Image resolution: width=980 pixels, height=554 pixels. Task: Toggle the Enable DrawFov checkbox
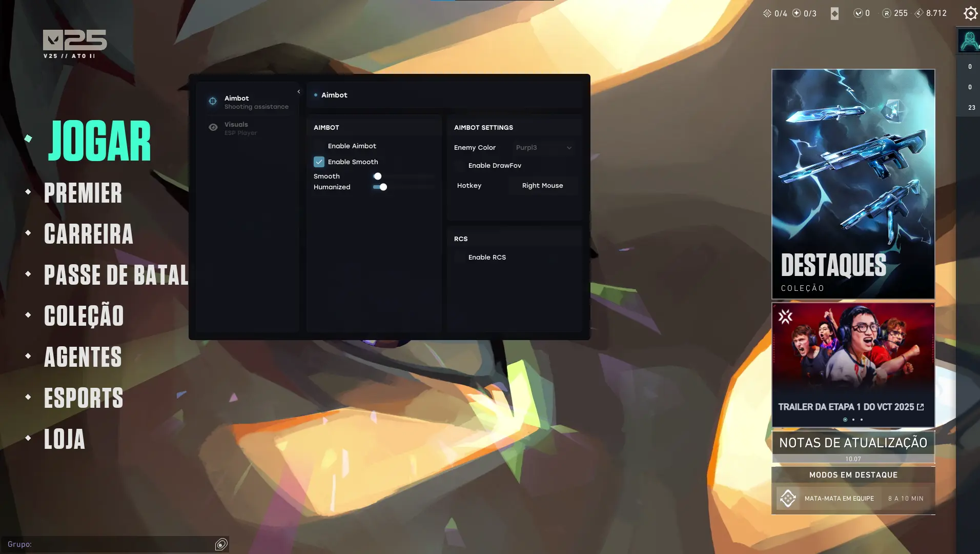459,166
